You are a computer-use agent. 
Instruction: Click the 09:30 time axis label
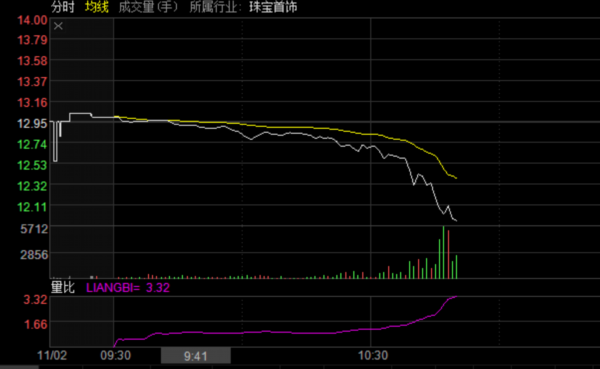tap(116, 356)
